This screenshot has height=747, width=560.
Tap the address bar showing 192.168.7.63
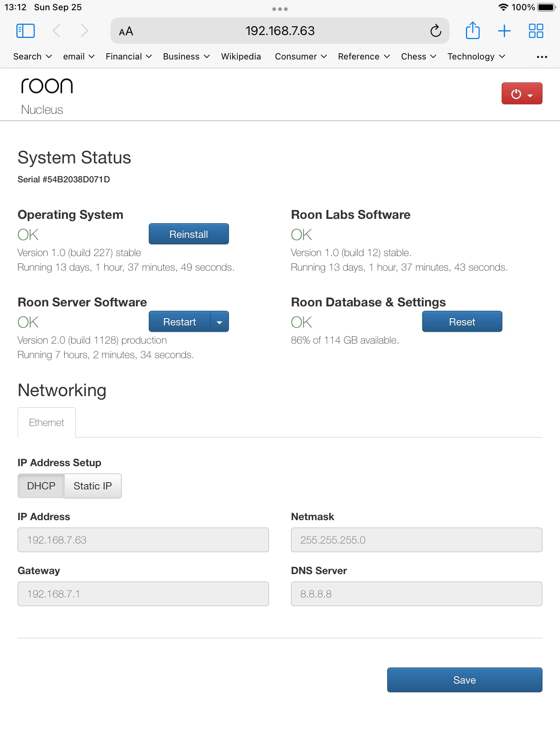click(x=280, y=31)
